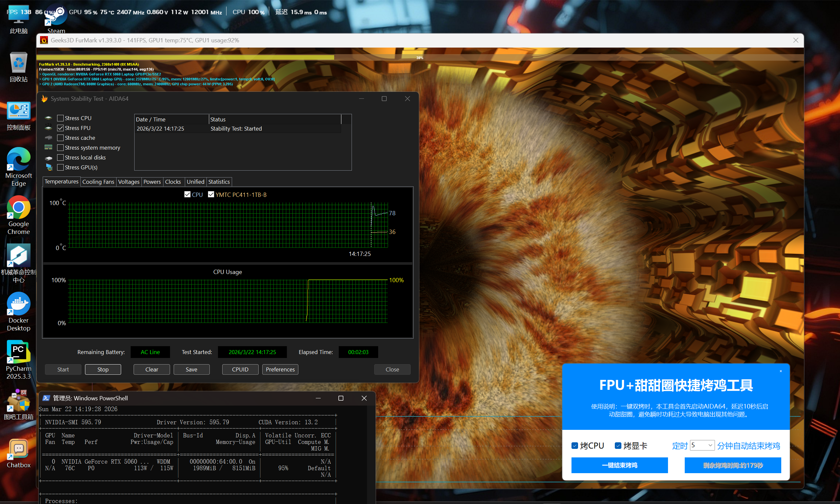The image size is (840, 504).
Task: Click the PowerShell title bar icon
Action: [x=46, y=398]
